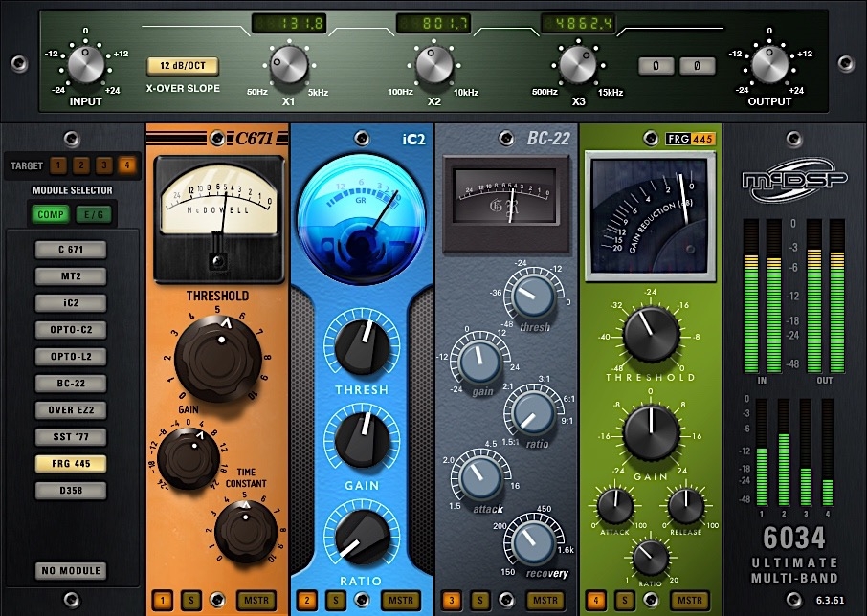Click the BC-22 thresh knob
This screenshot has width=867, height=616.
point(533,297)
